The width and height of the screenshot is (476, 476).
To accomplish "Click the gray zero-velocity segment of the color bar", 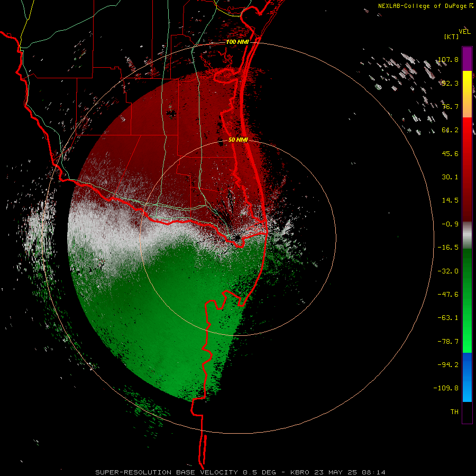I will pyautogui.click(x=467, y=235).
